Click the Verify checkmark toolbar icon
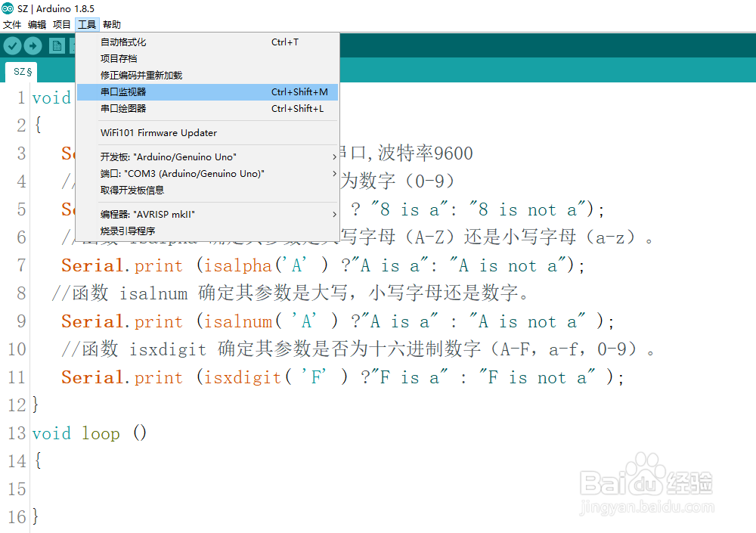756x533 pixels. pos(13,46)
